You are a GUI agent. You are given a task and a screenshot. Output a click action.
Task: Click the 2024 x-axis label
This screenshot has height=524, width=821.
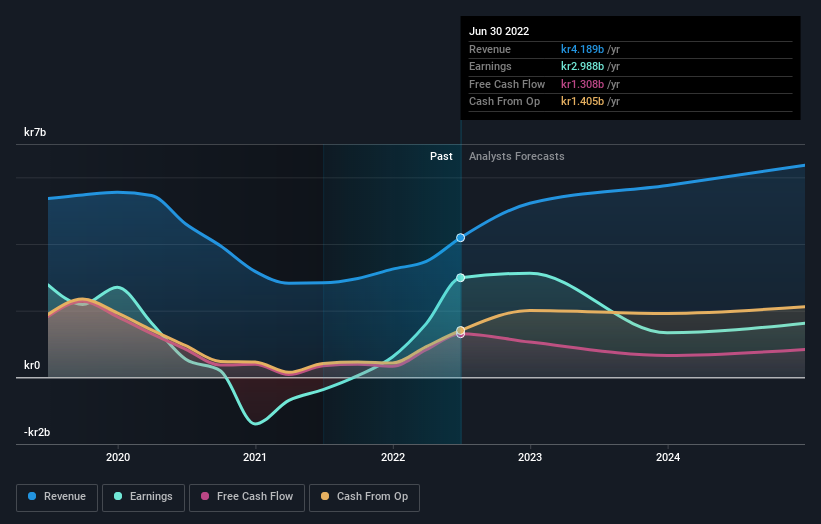point(668,457)
